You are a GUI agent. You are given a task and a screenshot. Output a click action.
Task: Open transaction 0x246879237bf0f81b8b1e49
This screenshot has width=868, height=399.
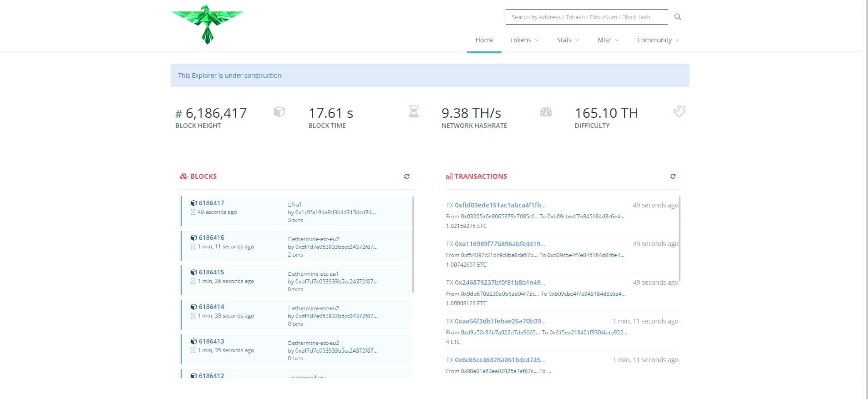(500, 283)
